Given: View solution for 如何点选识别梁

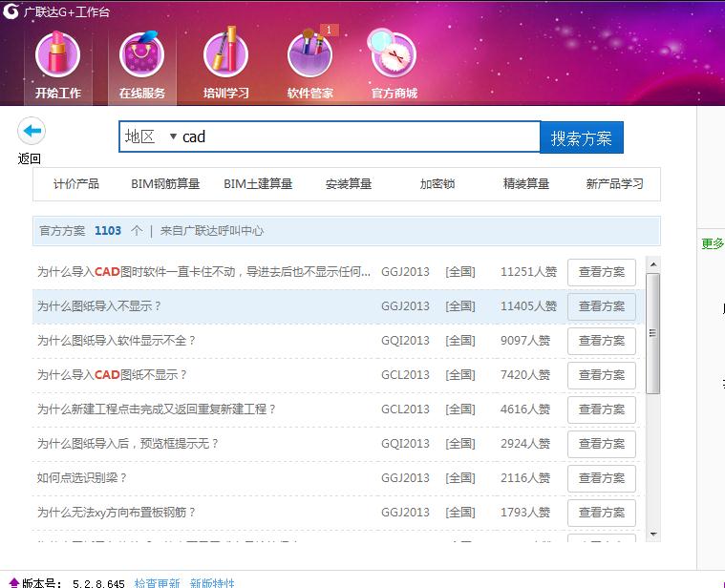Looking at the screenshot, I should point(602,478).
